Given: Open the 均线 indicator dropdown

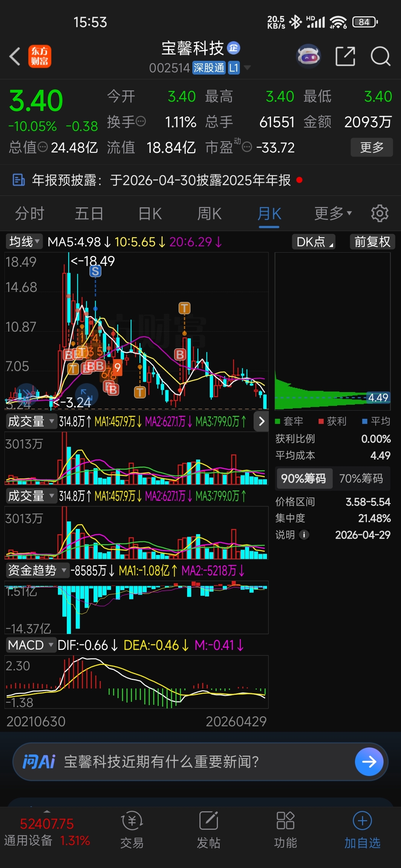Looking at the screenshot, I should (x=24, y=242).
